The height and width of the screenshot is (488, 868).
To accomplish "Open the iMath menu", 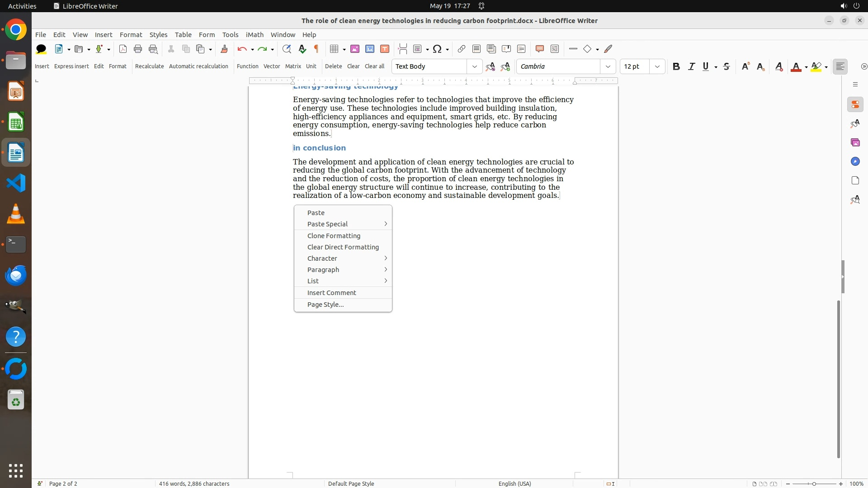I will [254, 34].
